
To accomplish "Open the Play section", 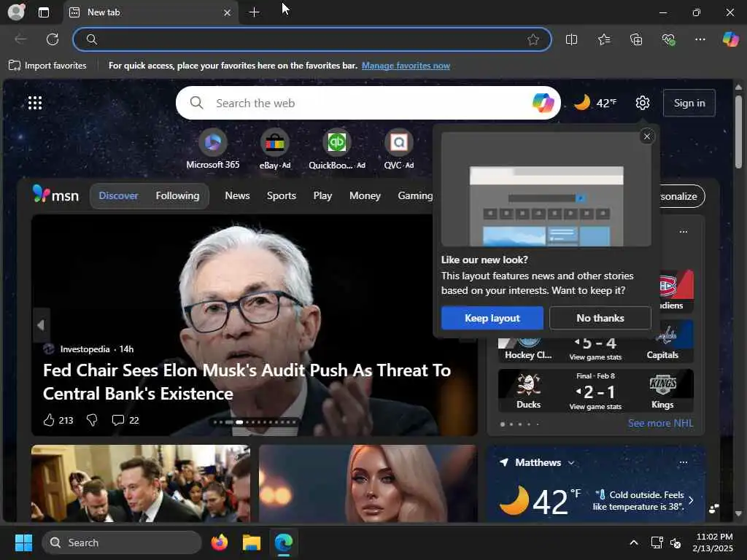I will [322, 195].
